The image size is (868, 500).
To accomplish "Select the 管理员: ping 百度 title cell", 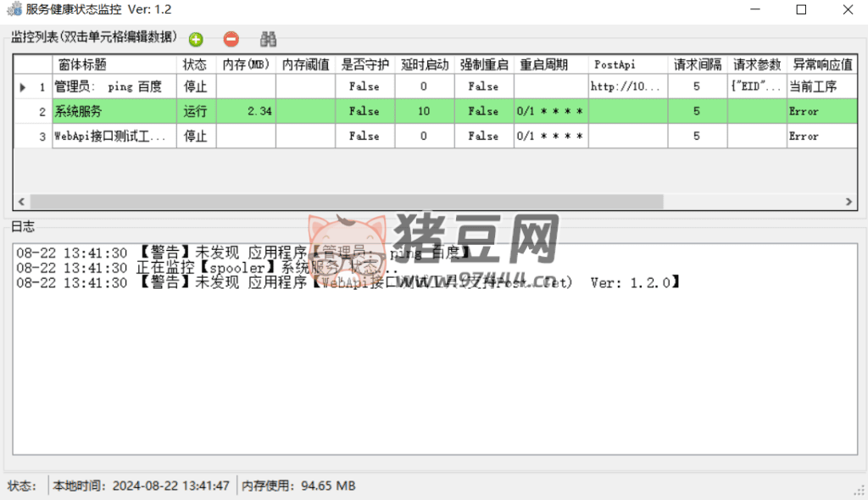I will [114, 86].
